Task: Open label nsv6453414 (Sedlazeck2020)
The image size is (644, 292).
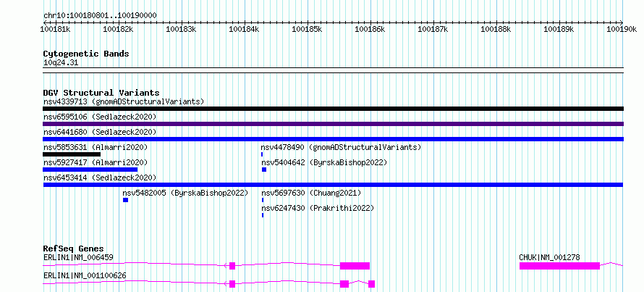Action: pyautogui.click(x=100, y=178)
